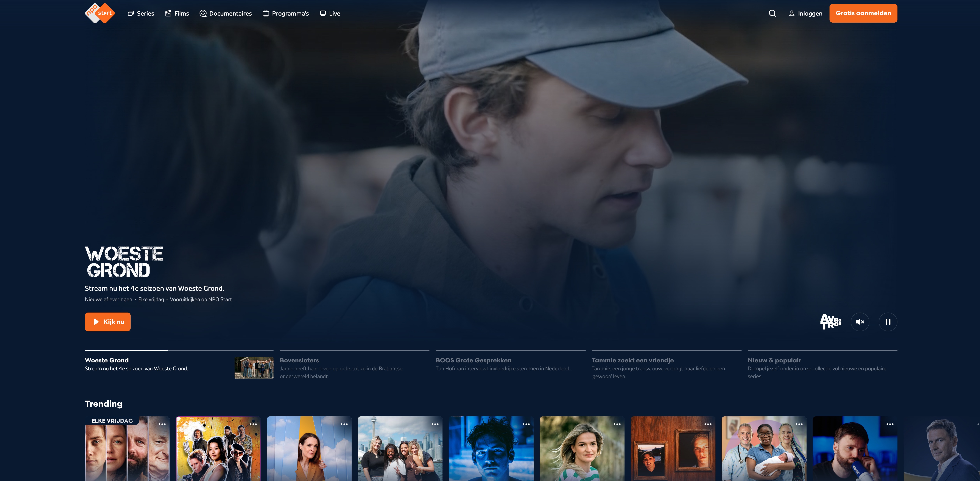This screenshot has width=980, height=481.
Task: Open options dots on BOOS microphone man card
Action: point(890,424)
